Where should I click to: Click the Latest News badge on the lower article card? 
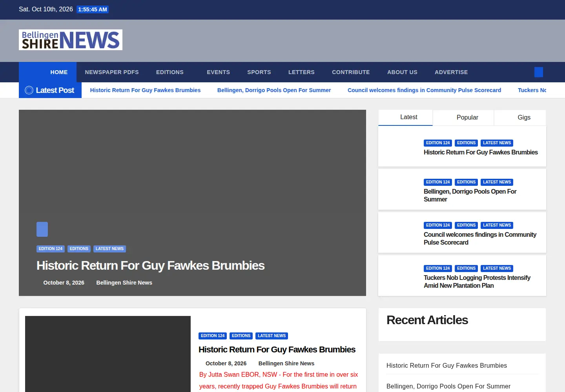[x=272, y=336]
